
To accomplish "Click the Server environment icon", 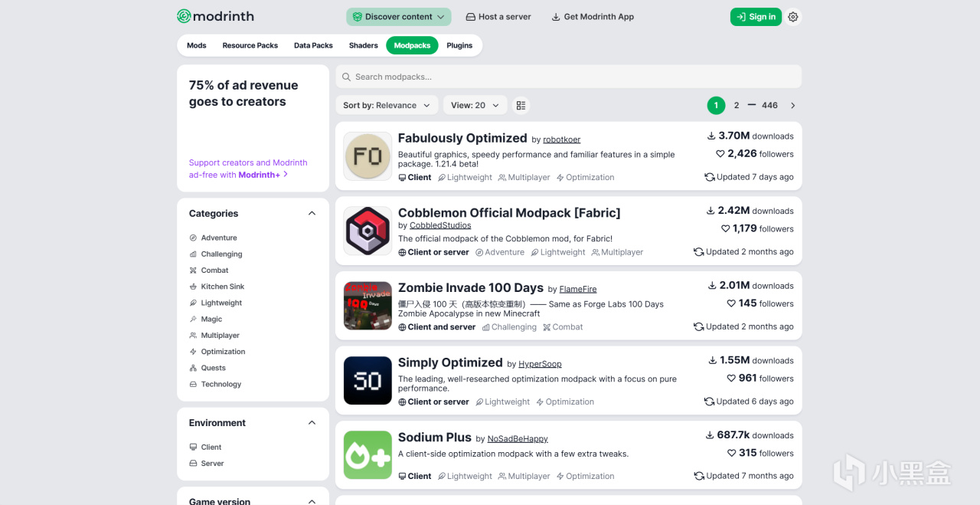I will tap(193, 464).
